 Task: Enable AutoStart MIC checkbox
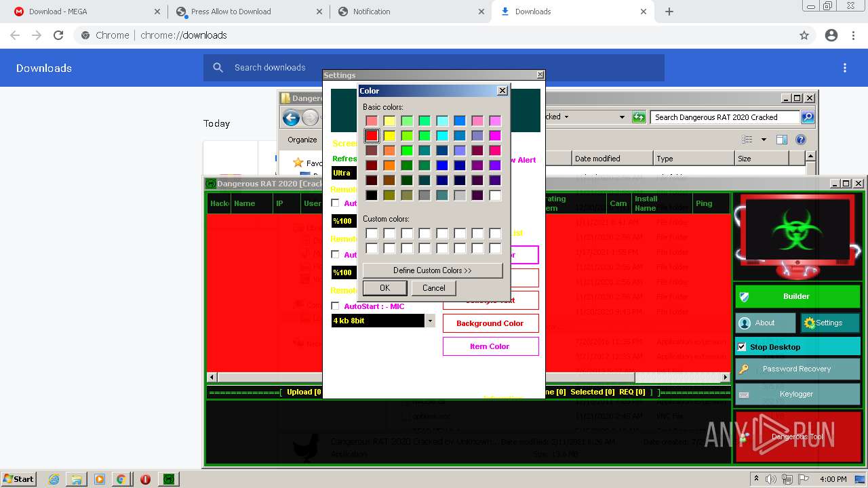tap(335, 306)
